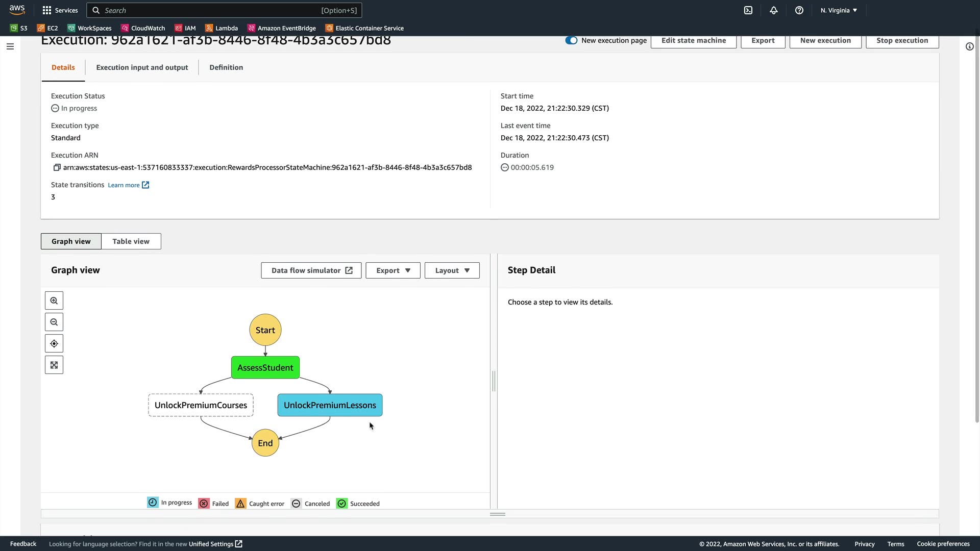Click the Stop execution button
The height and width of the screenshot is (551, 980).
tap(902, 41)
